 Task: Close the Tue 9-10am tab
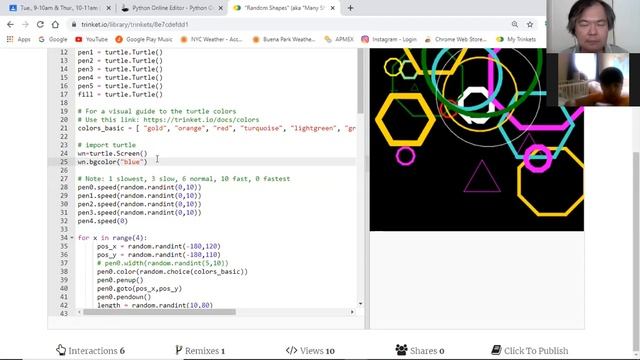(109, 8)
